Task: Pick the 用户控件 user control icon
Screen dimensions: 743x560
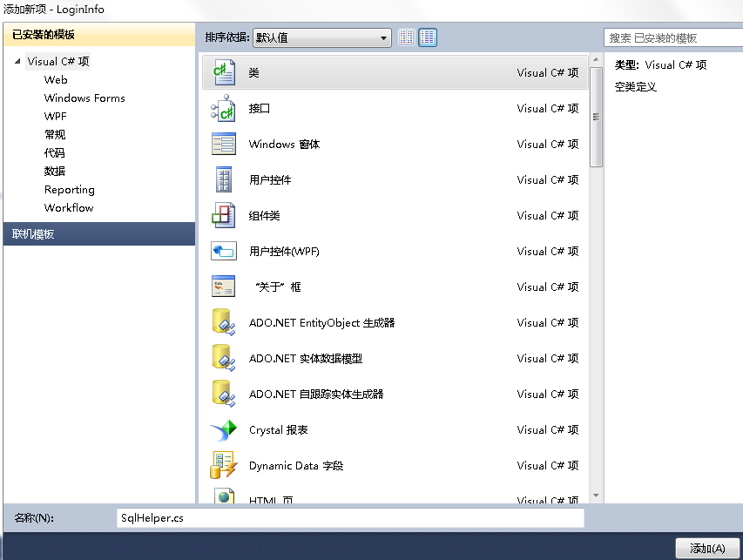Action: click(x=224, y=179)
